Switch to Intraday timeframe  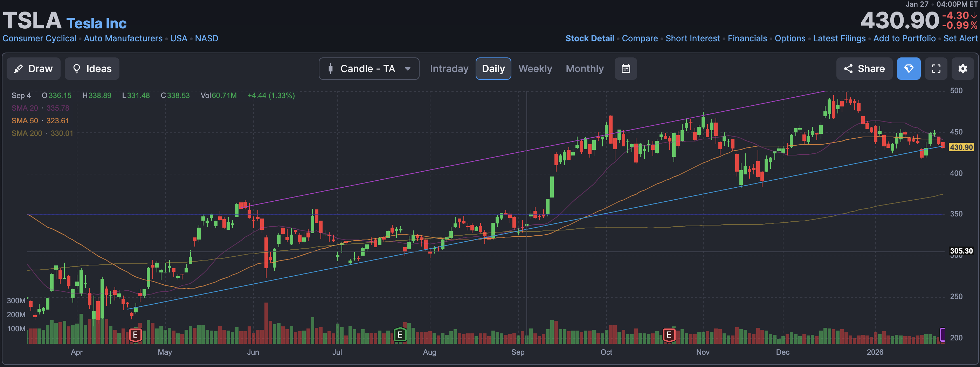coord(449,69)
